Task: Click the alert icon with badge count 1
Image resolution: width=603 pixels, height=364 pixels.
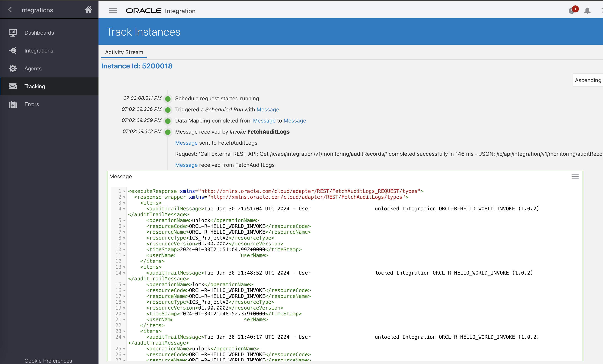Action: 572,11
